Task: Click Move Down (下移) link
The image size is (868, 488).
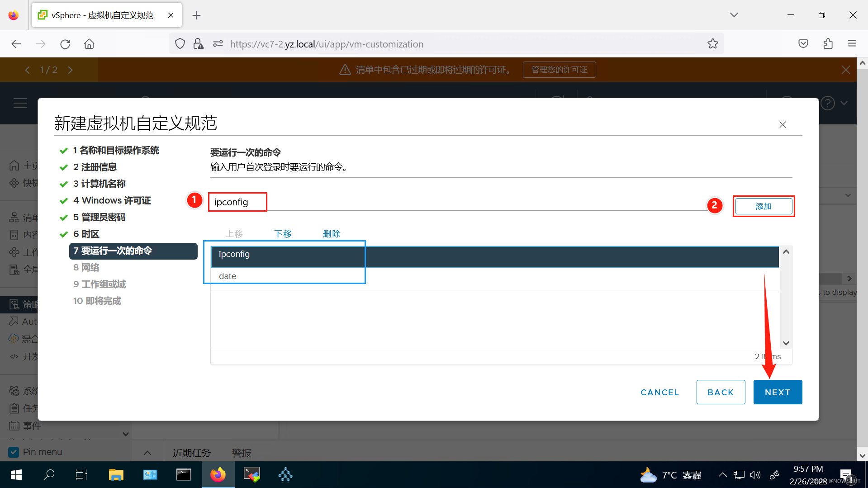Action: click(x=283, y=234)
